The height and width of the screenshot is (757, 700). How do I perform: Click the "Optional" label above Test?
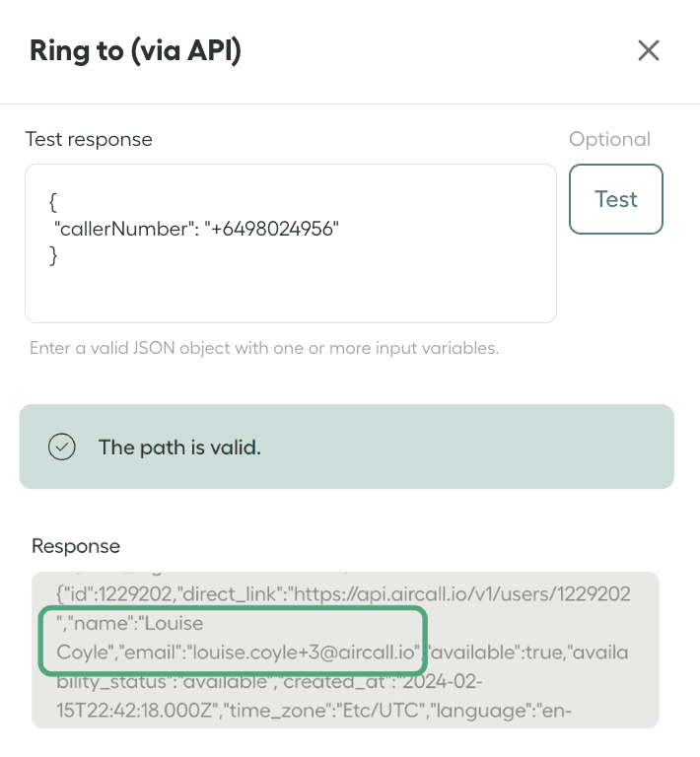pyautogui.click(x=609, y=139)
